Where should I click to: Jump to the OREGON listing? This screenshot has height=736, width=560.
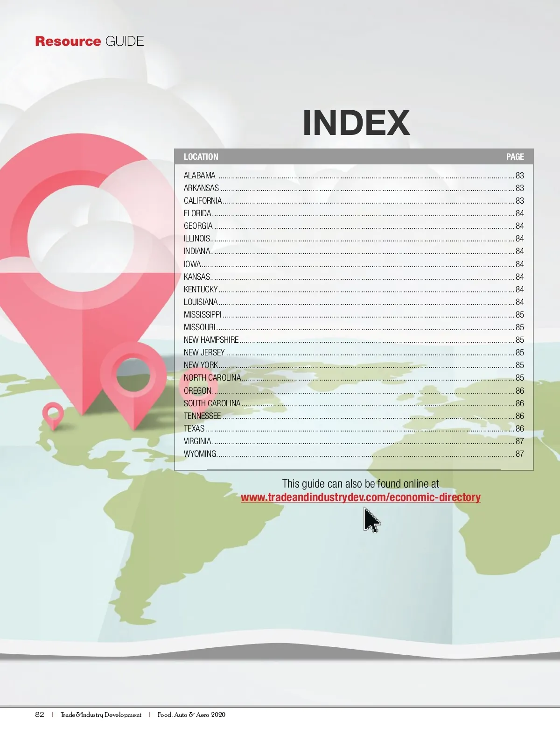[x=197, y=391]
